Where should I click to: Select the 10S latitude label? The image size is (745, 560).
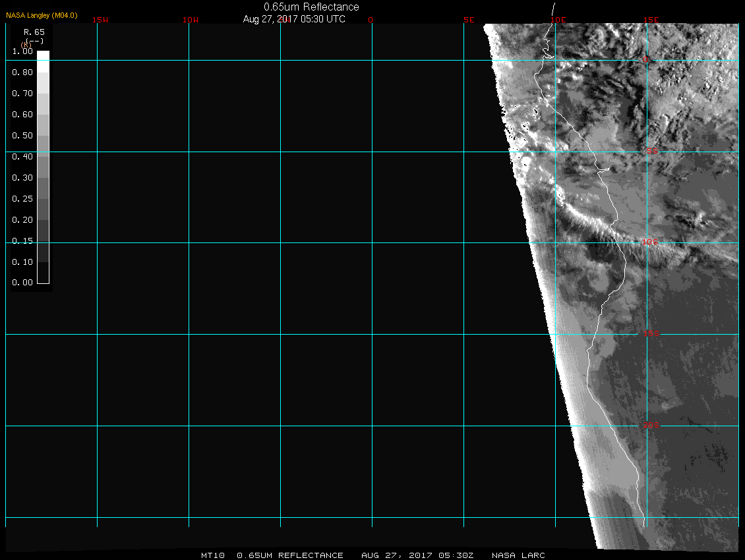coord(650,242)
